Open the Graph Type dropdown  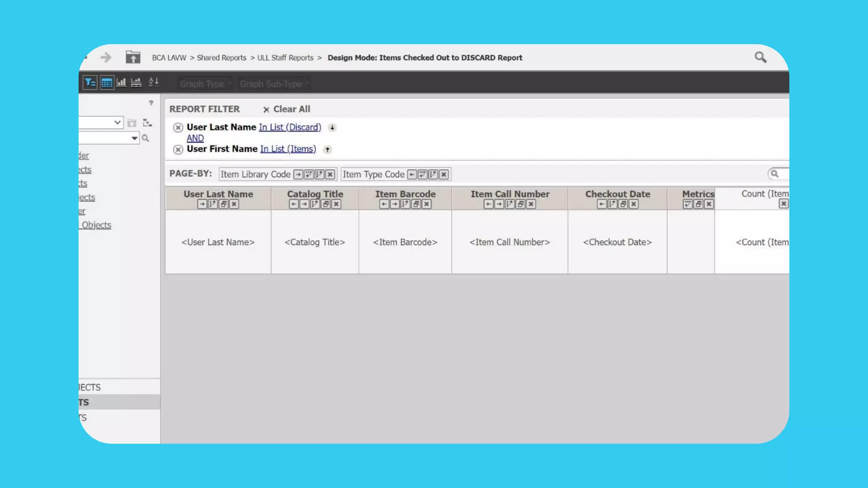coord(205,84)
